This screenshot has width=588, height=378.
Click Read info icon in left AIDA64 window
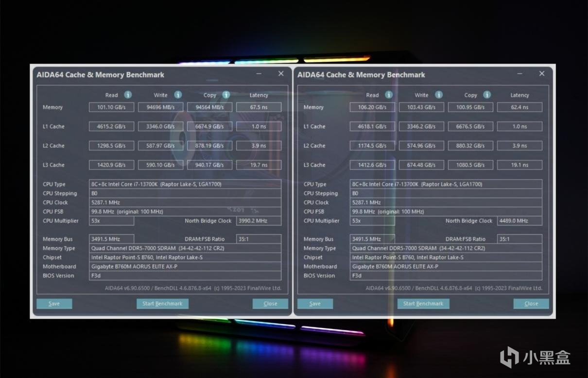point(128,95)
